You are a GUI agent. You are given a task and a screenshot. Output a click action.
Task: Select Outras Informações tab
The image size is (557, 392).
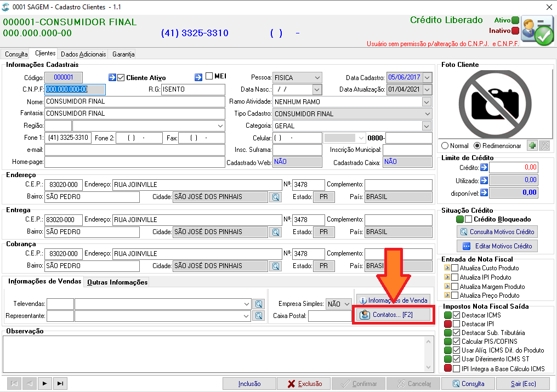(x=117, y=282)
